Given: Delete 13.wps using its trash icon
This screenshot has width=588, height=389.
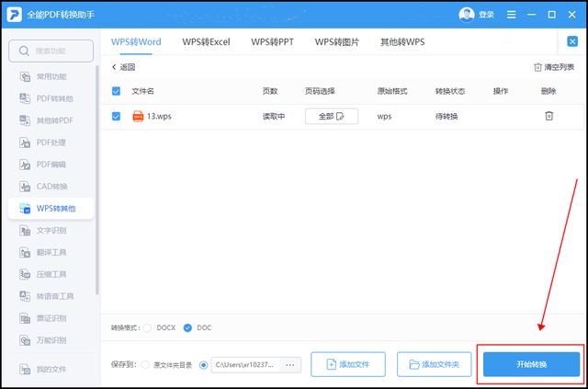Looking at the screenshot, I should [548, 116].
